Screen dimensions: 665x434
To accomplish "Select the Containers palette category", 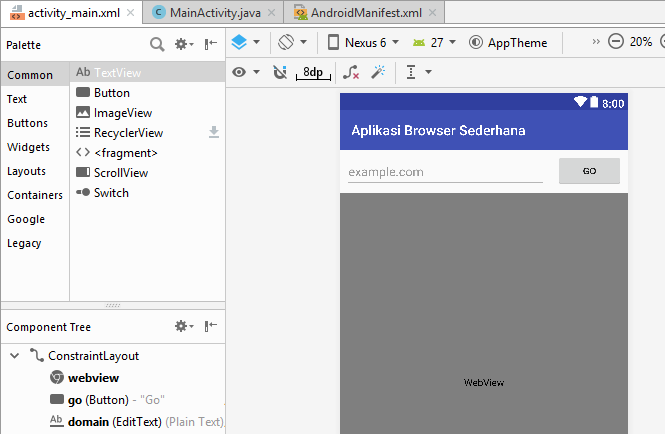I will pyautogui.click(x=35, y=195).
